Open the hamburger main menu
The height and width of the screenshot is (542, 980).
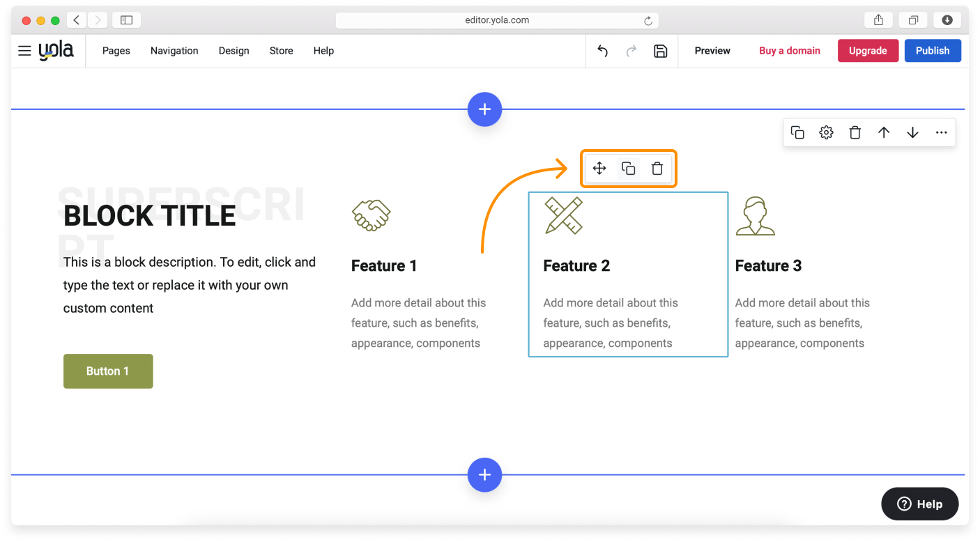tap(24, 51)
